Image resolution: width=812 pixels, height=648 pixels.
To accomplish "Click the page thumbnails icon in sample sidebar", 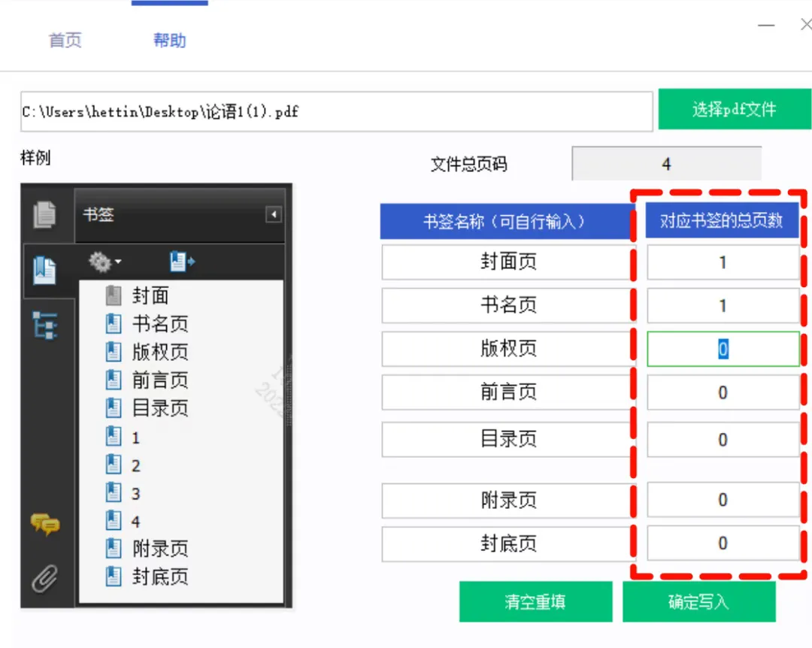I will click(x=45, y=215).
